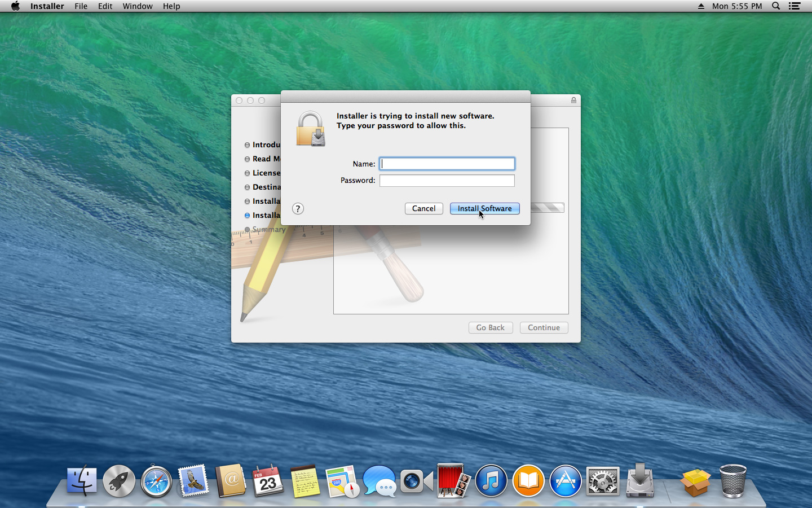Click into the Password field
812x508 pixels.
click(447, 181)
